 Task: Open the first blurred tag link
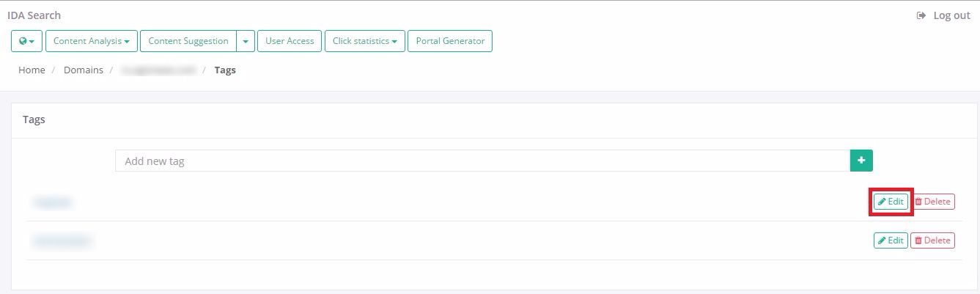(53, 202)
